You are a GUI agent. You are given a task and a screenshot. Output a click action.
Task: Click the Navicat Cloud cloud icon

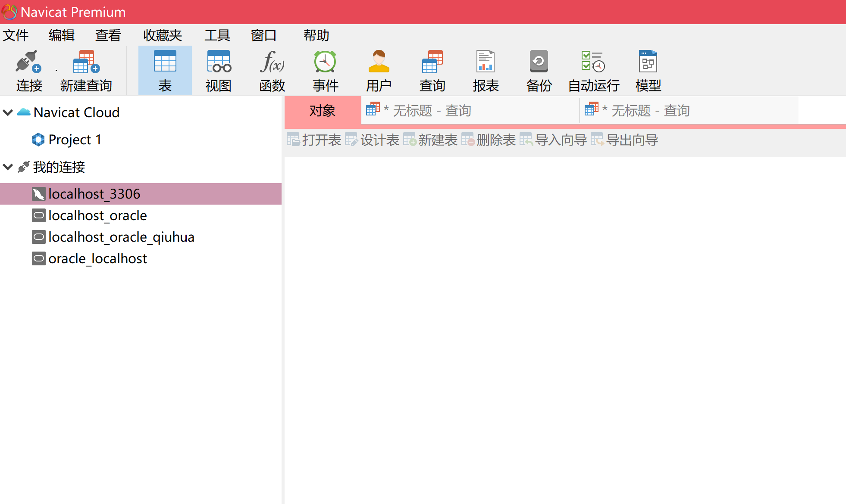24,112
